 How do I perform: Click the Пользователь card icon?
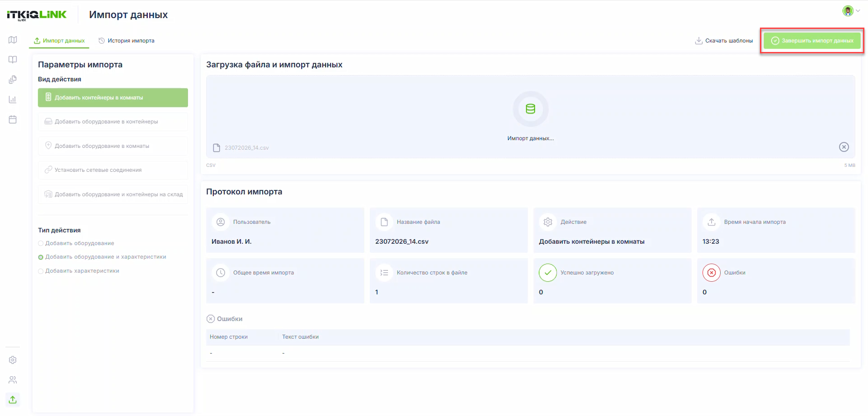[221, 222]
